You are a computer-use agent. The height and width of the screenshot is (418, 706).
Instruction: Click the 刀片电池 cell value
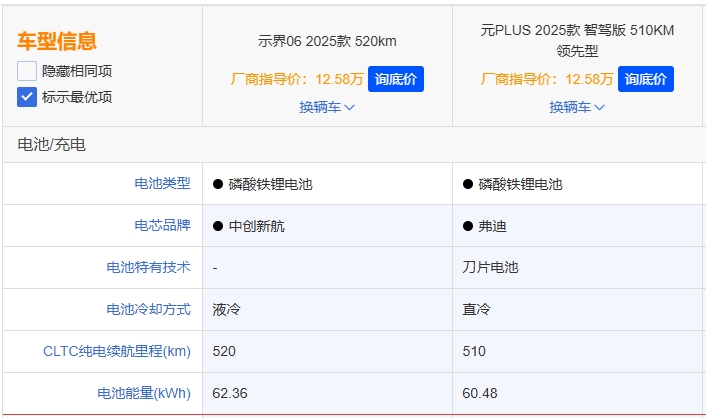click(x=490, y=267)
